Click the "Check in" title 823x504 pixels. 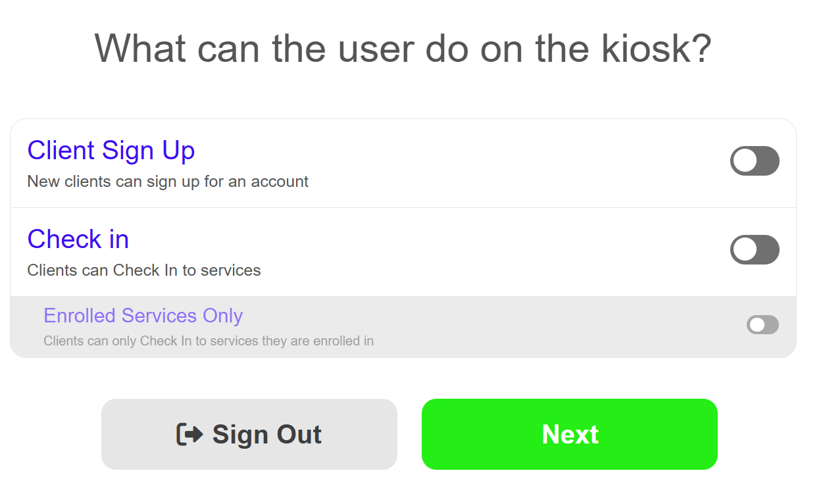click(78, 239)
